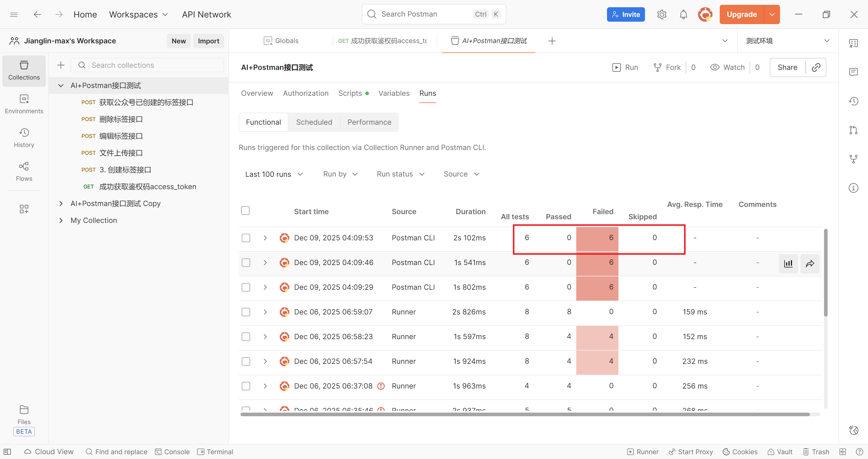This screenshot has height=459, width=868.
Task: Check the Dec 09 04:09:46 run
Action: tap(246, 262)
